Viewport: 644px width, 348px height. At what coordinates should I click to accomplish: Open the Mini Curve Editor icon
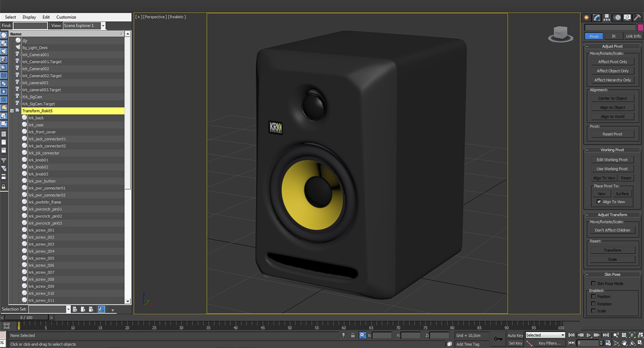[x=6, y=326]
